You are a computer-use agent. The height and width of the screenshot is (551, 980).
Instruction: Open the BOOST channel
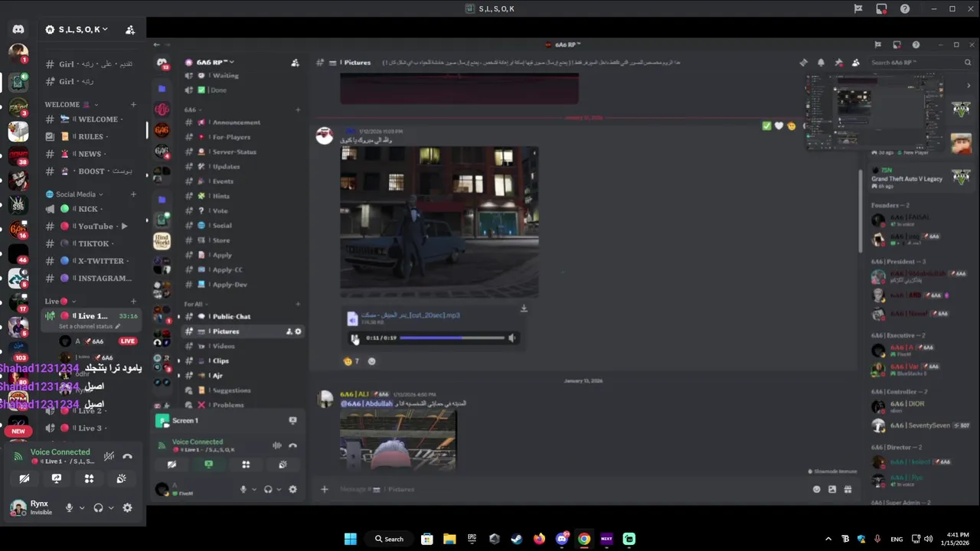(x=91, y=171)
